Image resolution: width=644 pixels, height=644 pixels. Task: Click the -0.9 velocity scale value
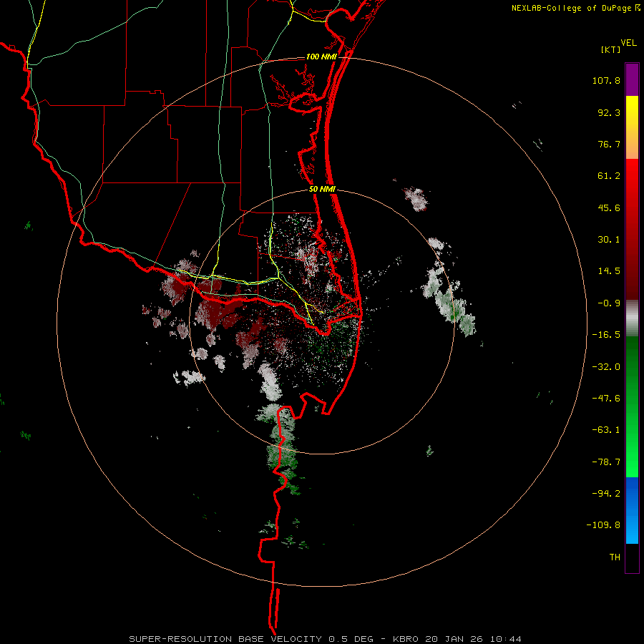609,303
